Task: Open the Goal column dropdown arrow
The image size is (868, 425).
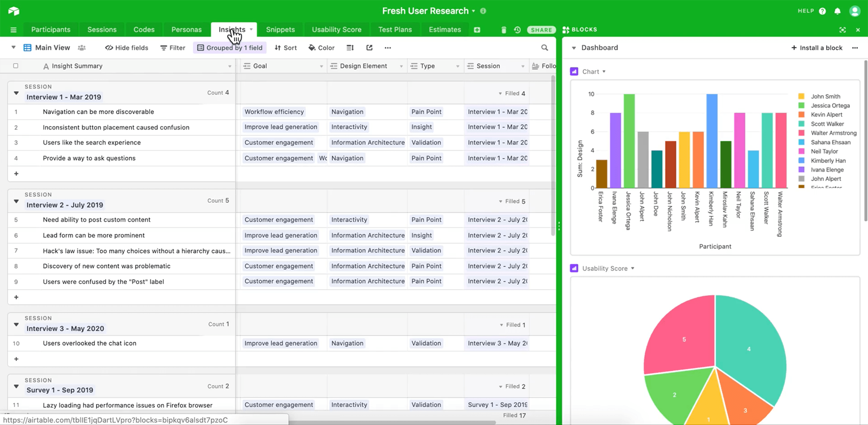Action: tap(321, 66)
